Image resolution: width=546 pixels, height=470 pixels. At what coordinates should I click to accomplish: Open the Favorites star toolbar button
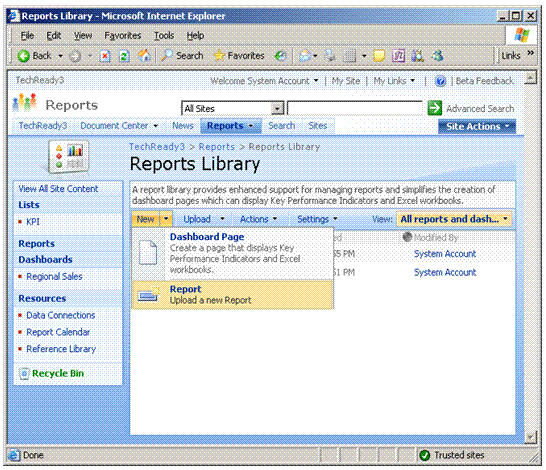pyautogui.click(x=239, y=55)
